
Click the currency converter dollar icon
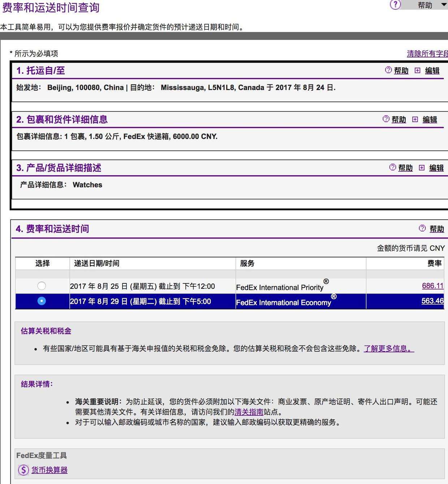[23, 470]
